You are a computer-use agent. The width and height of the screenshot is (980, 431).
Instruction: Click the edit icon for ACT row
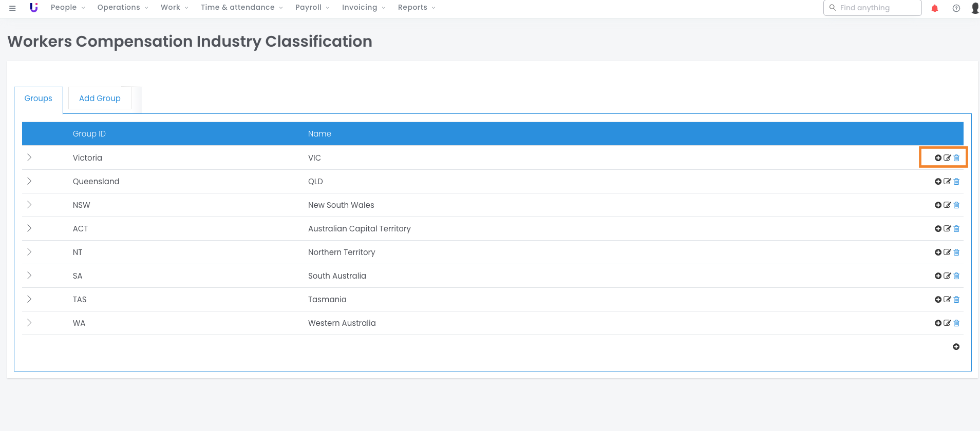click(947, 229)
